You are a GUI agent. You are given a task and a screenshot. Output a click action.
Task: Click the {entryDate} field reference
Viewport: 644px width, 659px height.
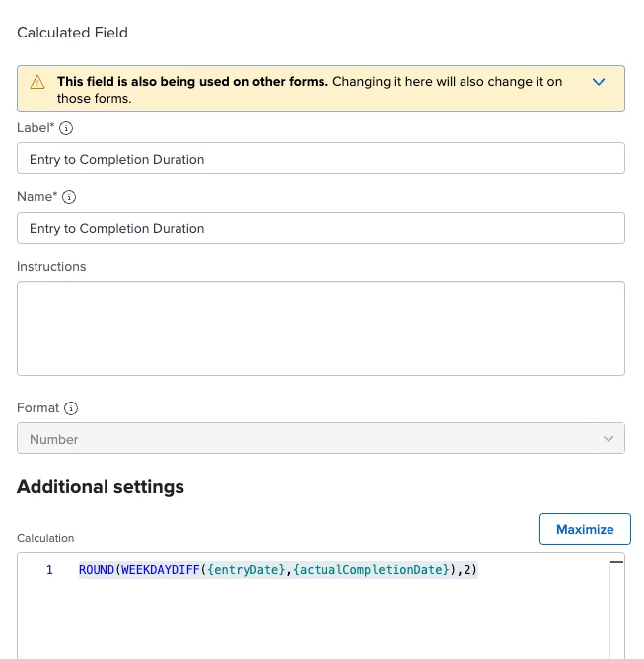coord(246,570)
